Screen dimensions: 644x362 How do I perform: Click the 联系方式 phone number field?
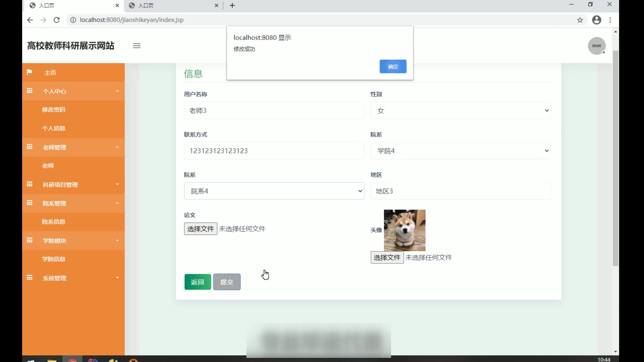[274, 151]
